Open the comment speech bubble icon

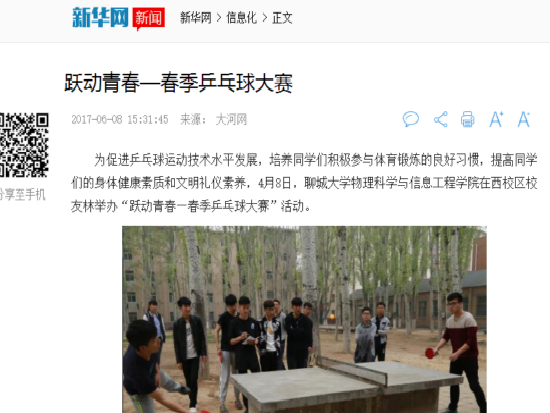point(411,119)
